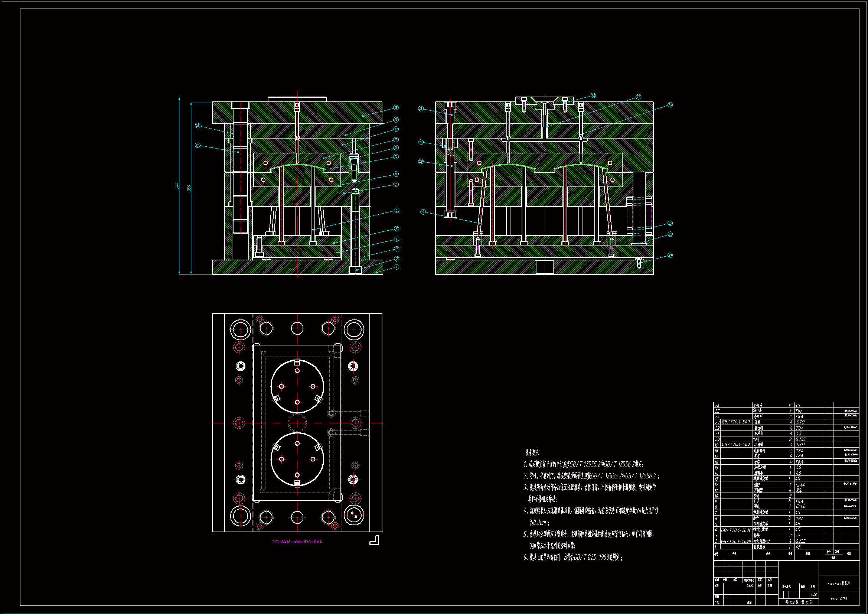
Task: Click part balloon number 25
Action: (x=639, y=97)
